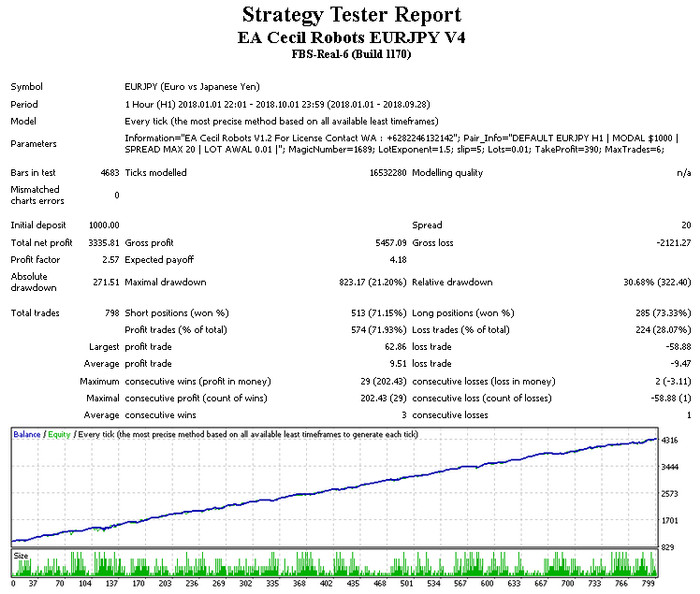Click the 'Profit factor' label
Viewport: 700px width, 594px height.
35,260
